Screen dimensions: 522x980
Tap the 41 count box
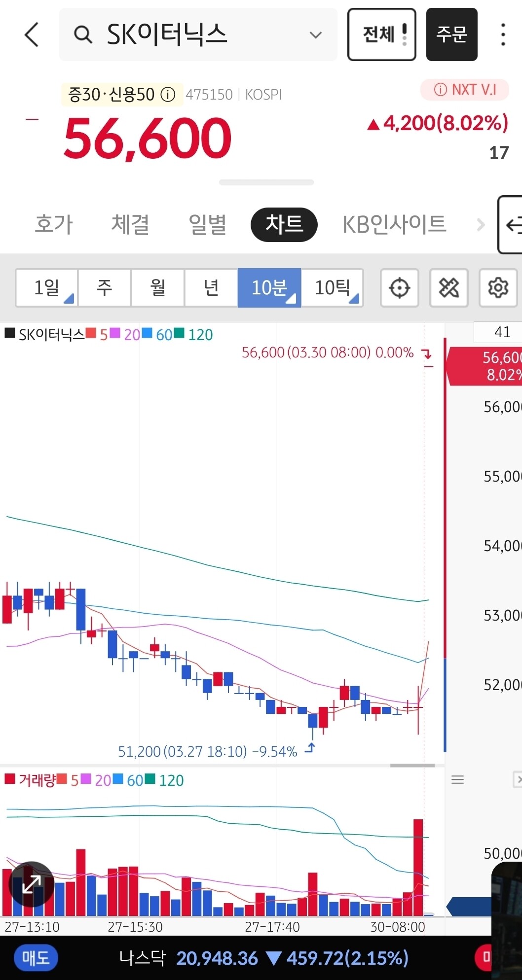coord(498,332)
